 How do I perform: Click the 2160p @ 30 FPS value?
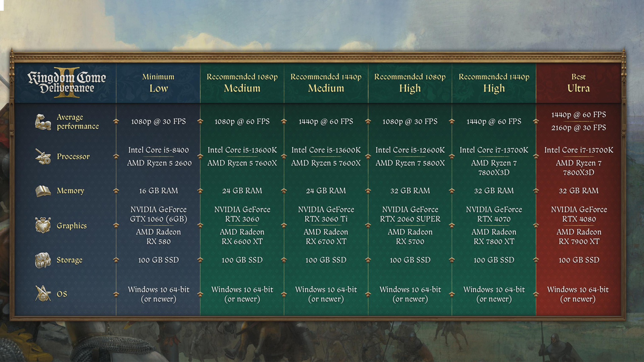pos(579,128)
